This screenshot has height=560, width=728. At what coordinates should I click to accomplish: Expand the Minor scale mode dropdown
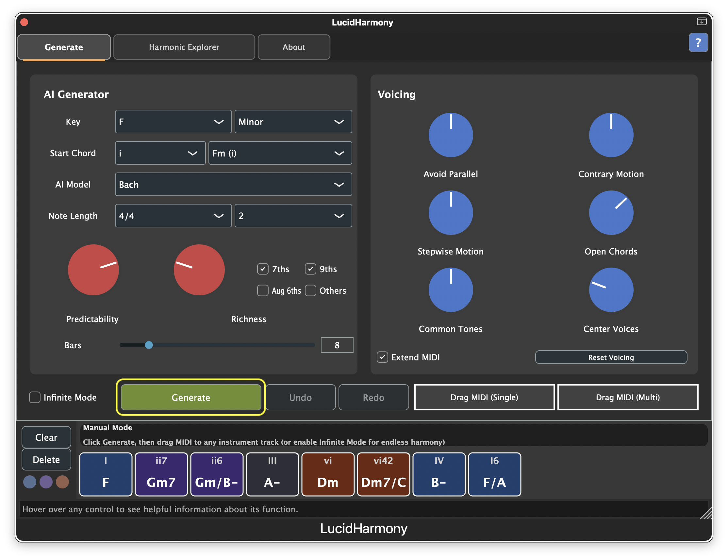click(x=293, y=122)
